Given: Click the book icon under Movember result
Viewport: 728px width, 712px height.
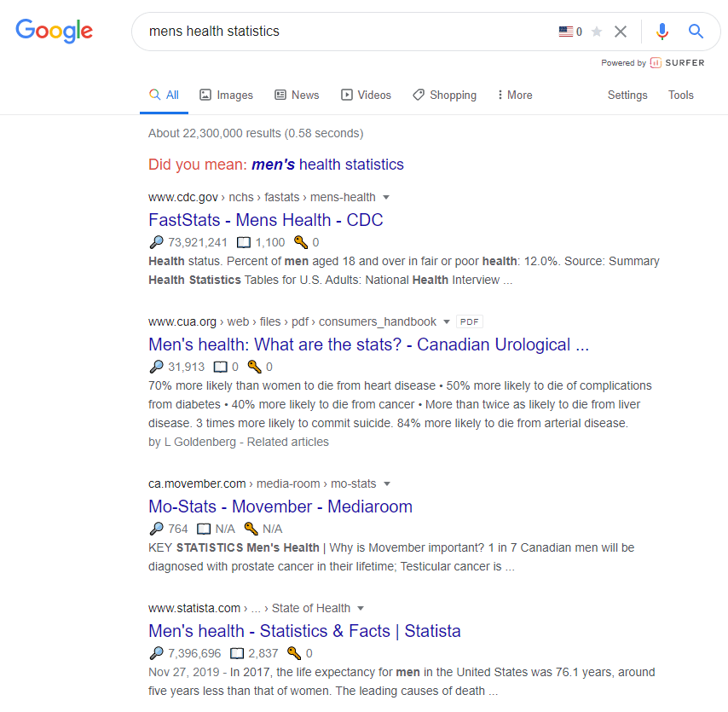Looking at the screenshot, I should coord(204,529).
